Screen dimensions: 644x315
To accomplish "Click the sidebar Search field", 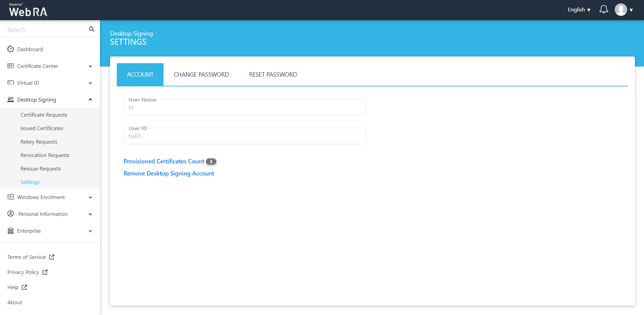I will pyautogui.click(x=45, y=30).
